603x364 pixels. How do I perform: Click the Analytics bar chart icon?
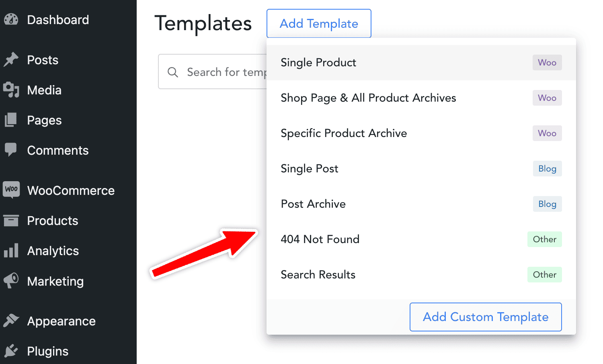click(x=11, y=250)
